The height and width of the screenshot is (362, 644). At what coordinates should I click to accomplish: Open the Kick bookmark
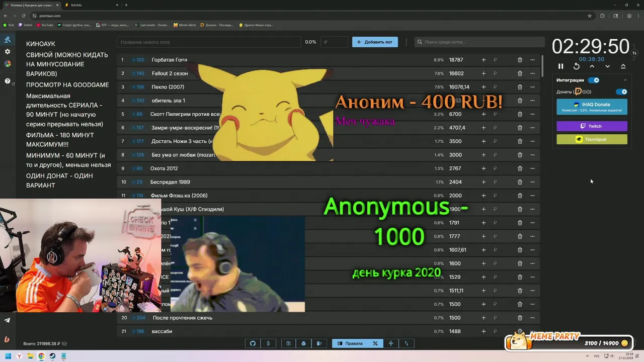point(9,25)
